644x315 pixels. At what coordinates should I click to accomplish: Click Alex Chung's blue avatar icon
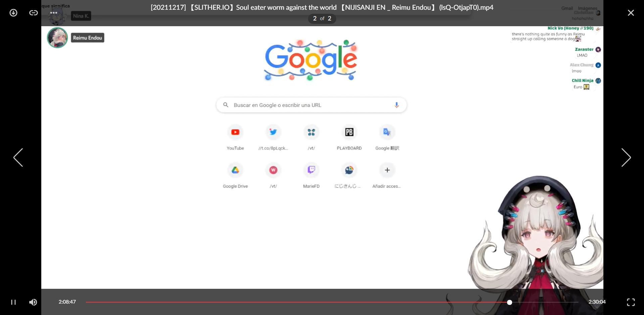[x=598, y=65]
